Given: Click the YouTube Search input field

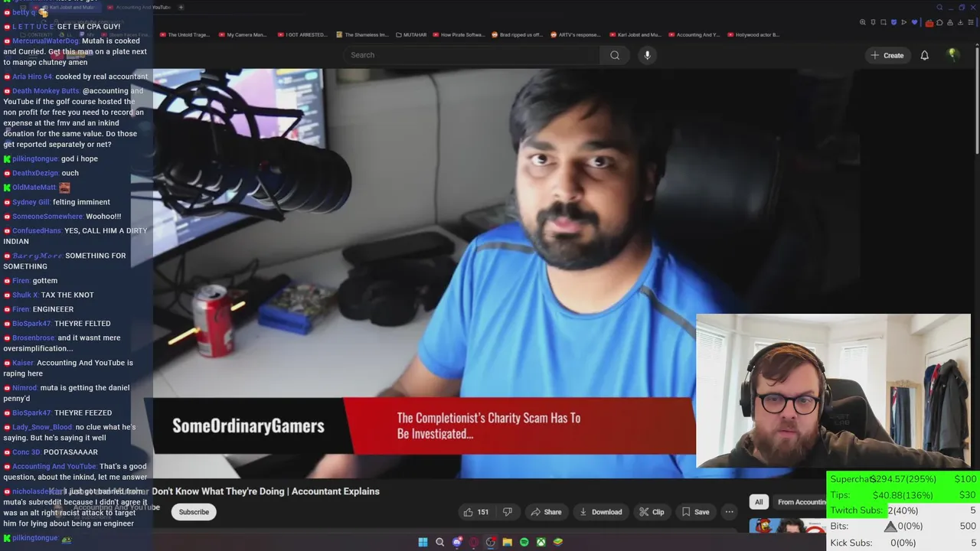Looking at the screenshot, I should [x=472, y=55].
